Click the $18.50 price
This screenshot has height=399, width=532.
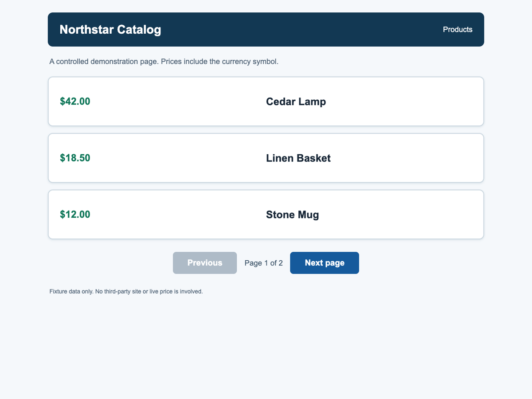75,158
